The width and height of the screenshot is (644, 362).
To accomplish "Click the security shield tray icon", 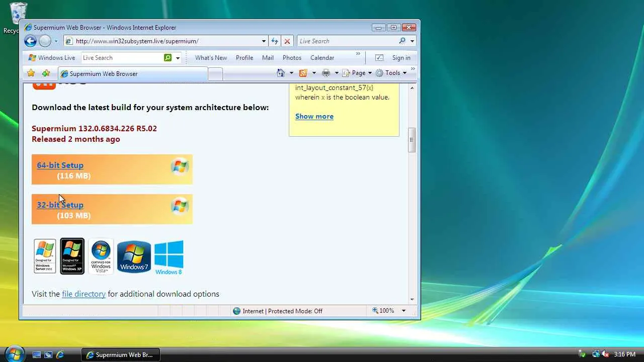I will pyautogui.click(x=582, y=354).
